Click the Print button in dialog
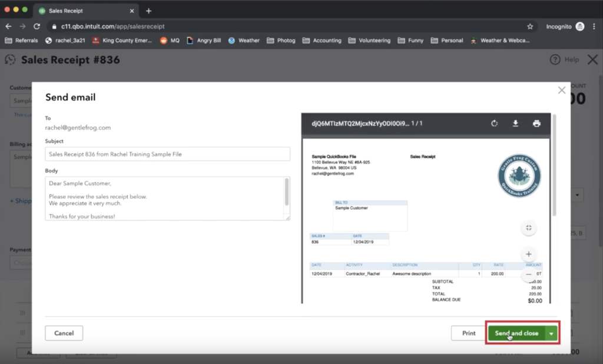The width and height of the screenshot is (603, 364). [469, 333]
